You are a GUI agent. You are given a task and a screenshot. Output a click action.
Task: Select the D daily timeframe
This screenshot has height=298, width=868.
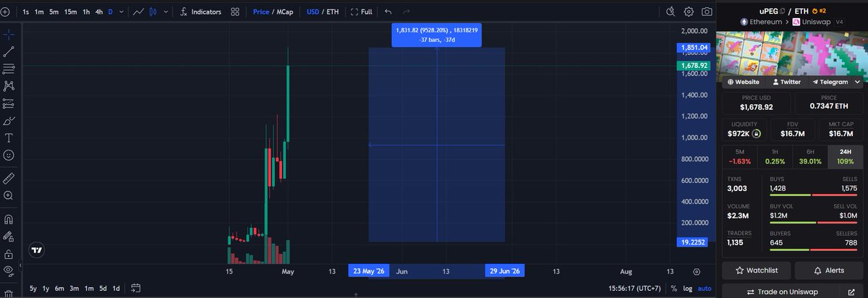(x=110, y=12)
